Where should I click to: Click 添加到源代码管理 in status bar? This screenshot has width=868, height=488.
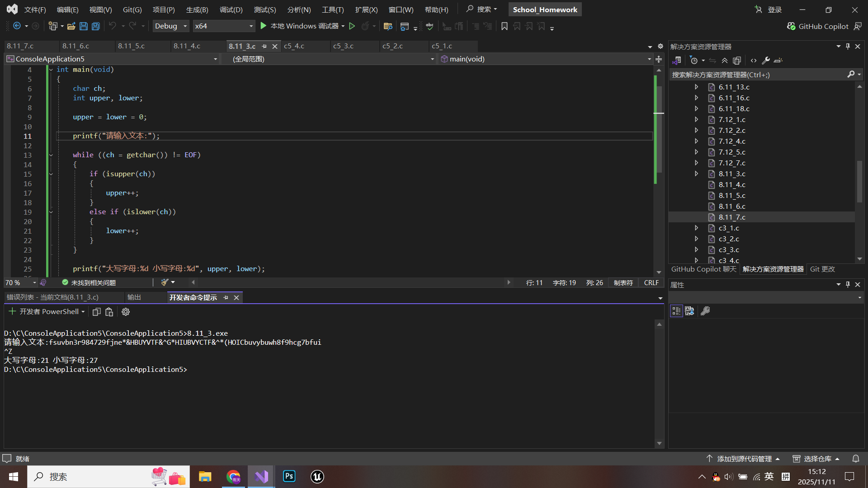[744, 459]
